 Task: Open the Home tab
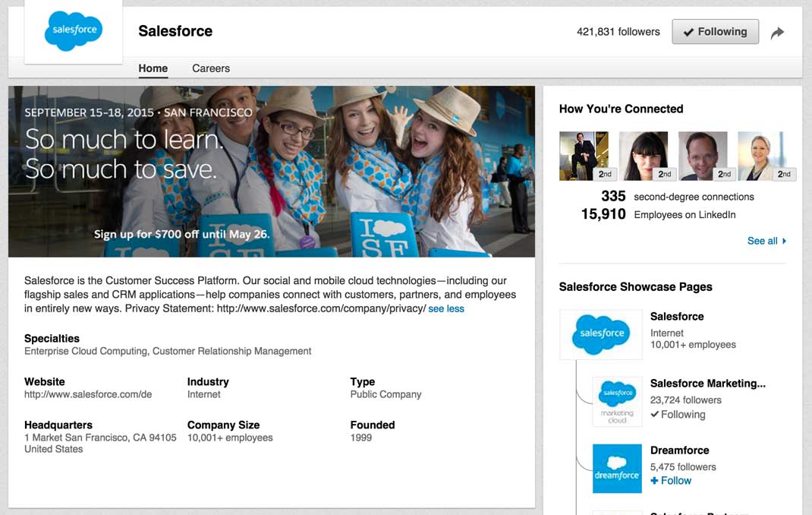(x=153, y=68)
